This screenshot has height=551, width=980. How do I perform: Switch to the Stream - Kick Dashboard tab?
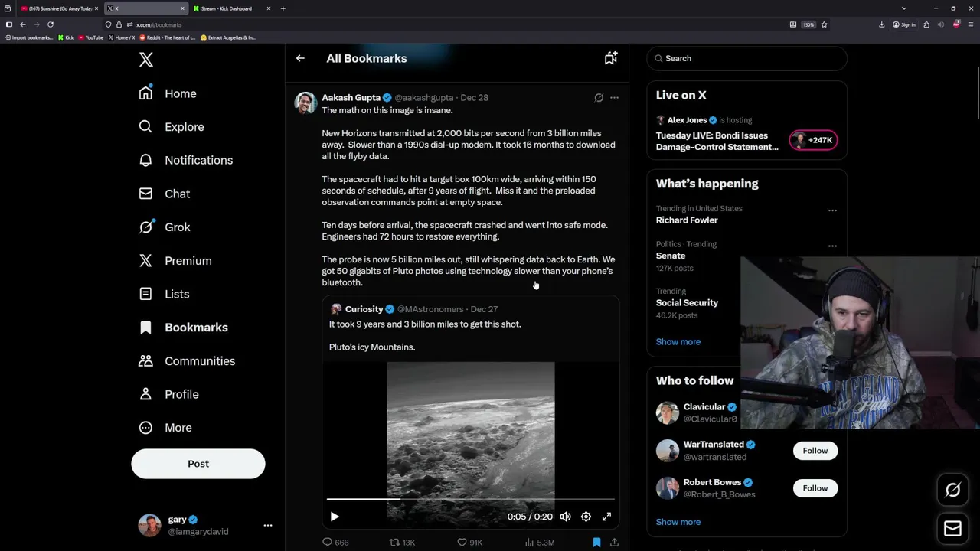tap(226, 8)
